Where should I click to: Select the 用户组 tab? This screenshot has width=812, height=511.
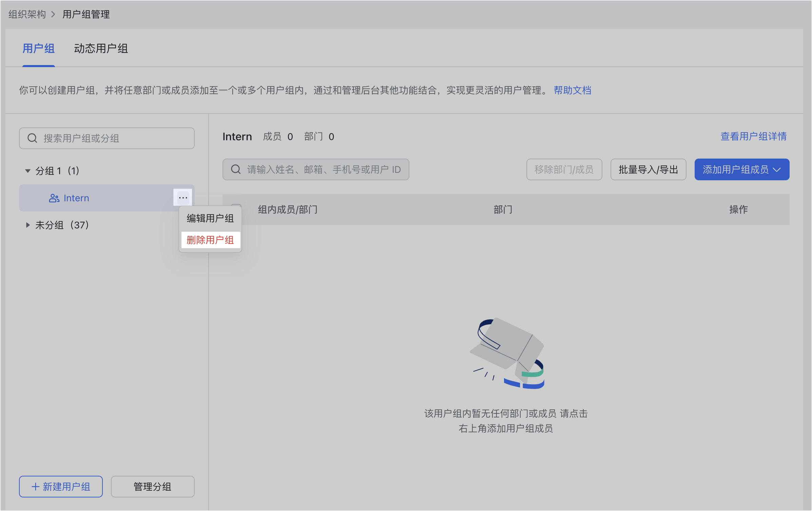click(38, 48)
